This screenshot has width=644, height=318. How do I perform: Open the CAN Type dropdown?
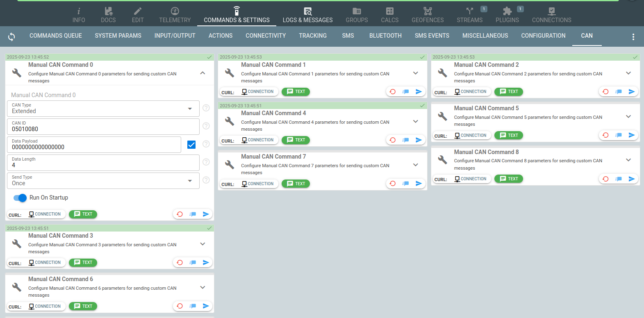(103, 109)
